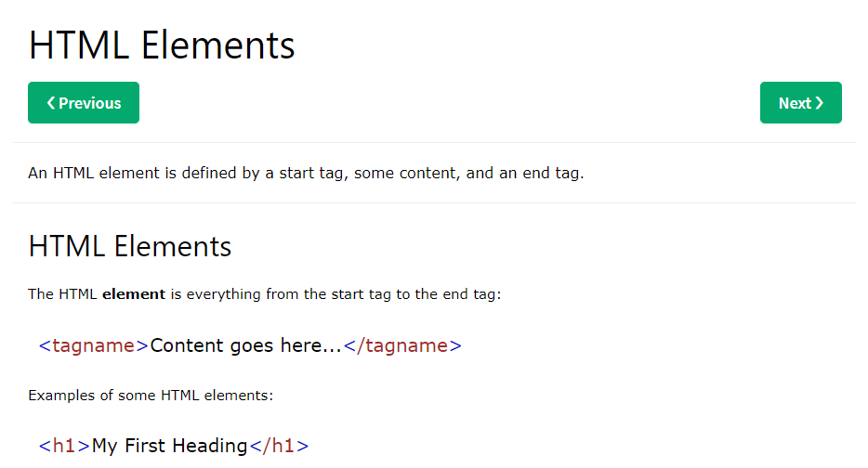This screenshot has height=468, width=868.
Task: Click the closing </tagname> tag in code
Action: (x=402, y=346)
